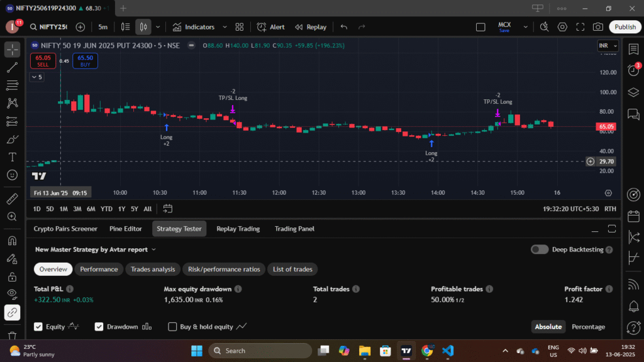Image resolution: width=644 pixels, height=362 pixels.
Task: Open the INR currency dropdown
Action: pos(608,45)
